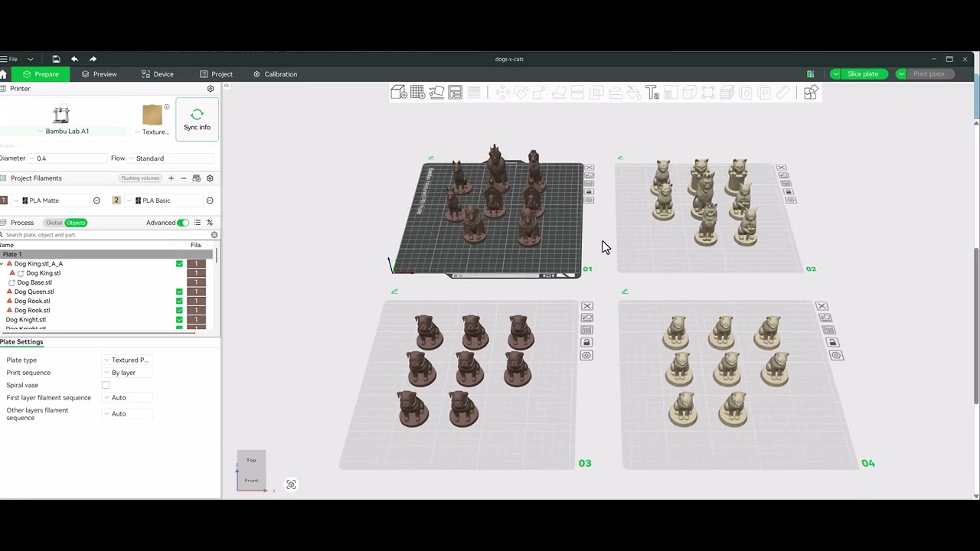Toggle Dog Queen.stl printable checkbox
Image resolution: width=980 pixels, height=551 pixels.
click(x=179, y=292)
